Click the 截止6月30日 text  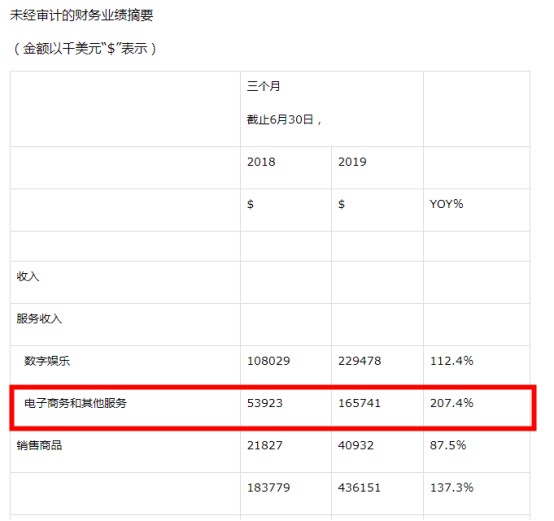pyautogui.click(x=280, y=119)
